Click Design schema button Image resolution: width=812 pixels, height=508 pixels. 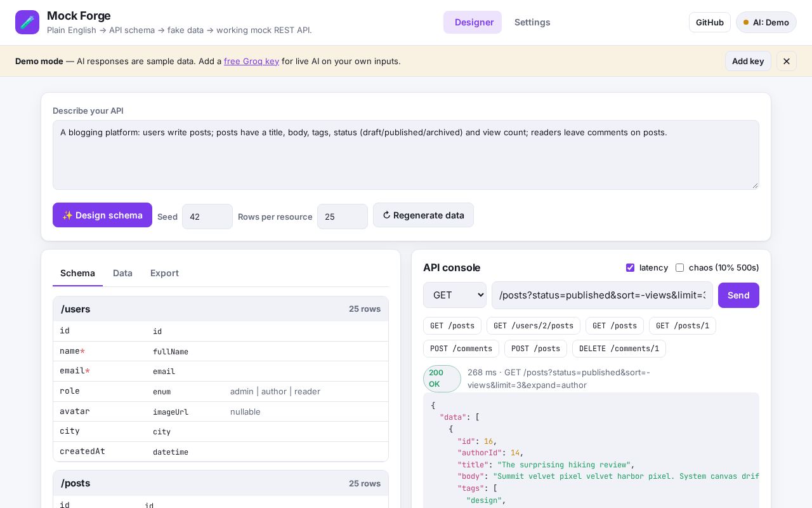pos(102,215)
